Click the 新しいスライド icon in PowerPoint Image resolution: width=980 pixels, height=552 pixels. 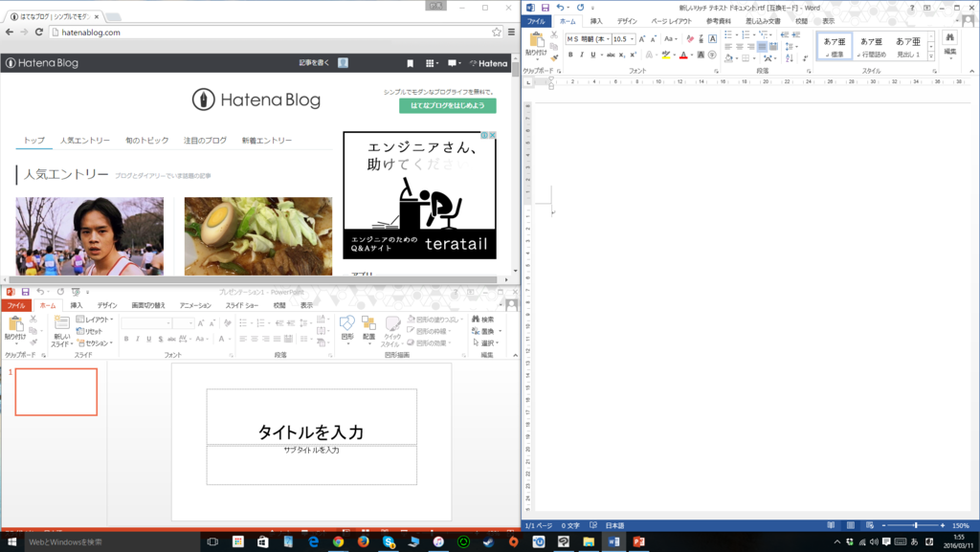pyautogui.click(x=61, y=322)
